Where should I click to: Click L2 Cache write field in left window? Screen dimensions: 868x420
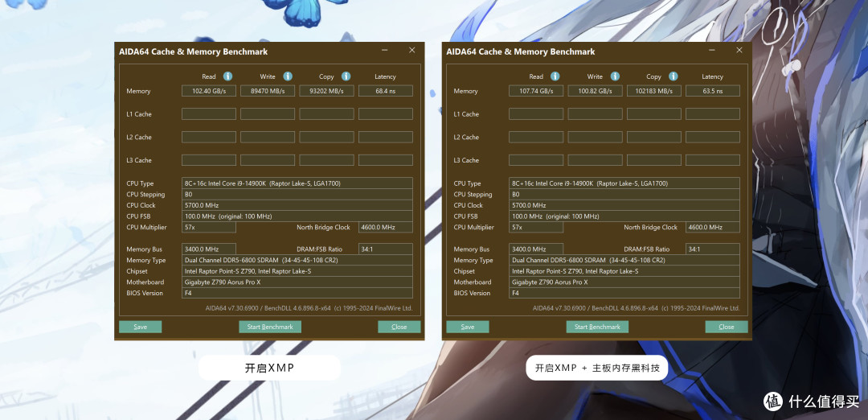pyautogui.click(x=268, y=137)
